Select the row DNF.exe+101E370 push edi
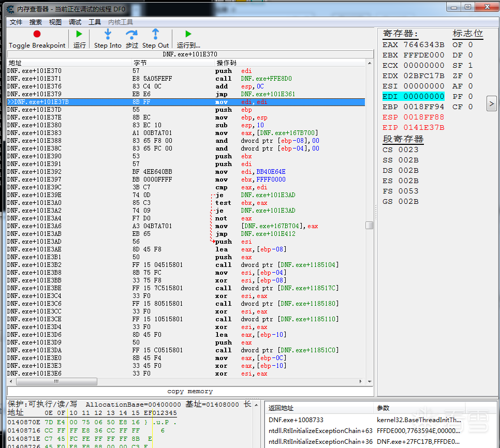500x448 pixels. point(186,71)
